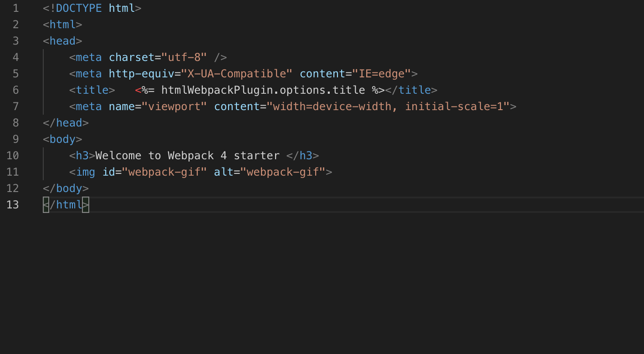Place cursor on the DOCTYPE keyword
This screenshot has height=354, width=644.
coord(79,8)
